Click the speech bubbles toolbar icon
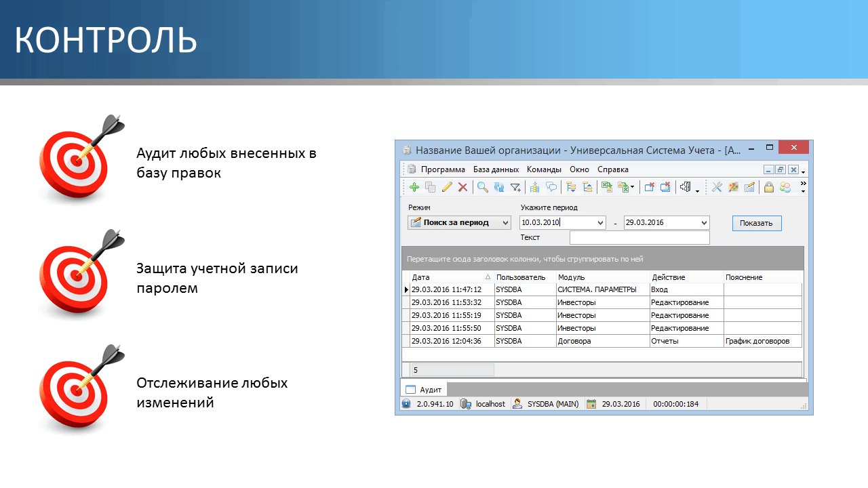The width and height of the screenshot is (868, 488). tap(551, 187)
